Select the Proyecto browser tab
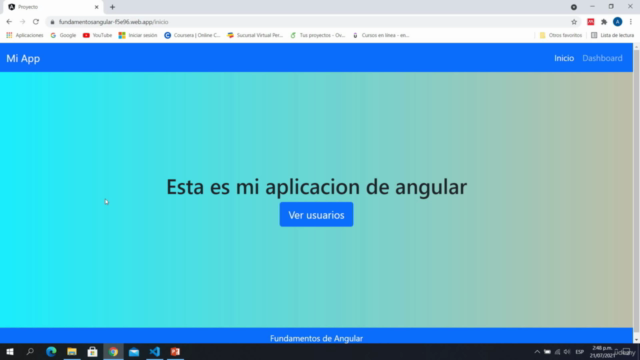 click(x=52, y=7)
